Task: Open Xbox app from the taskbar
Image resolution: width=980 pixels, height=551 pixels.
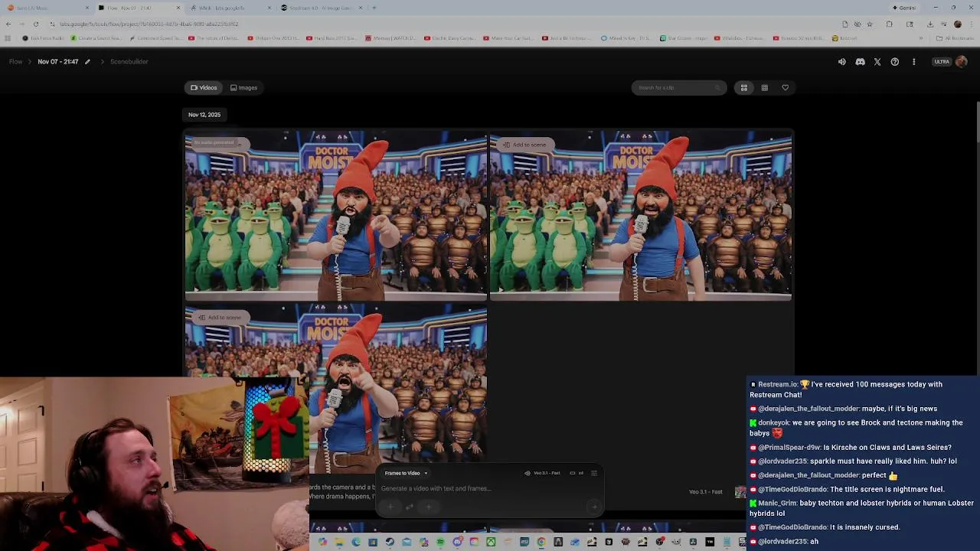Action: pos(491,543)
